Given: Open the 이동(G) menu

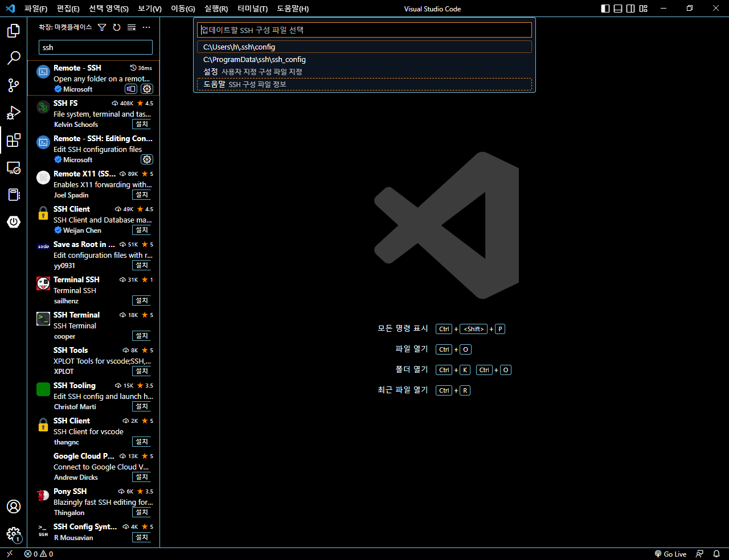Looking at the screenshot, I should point(183,9).
